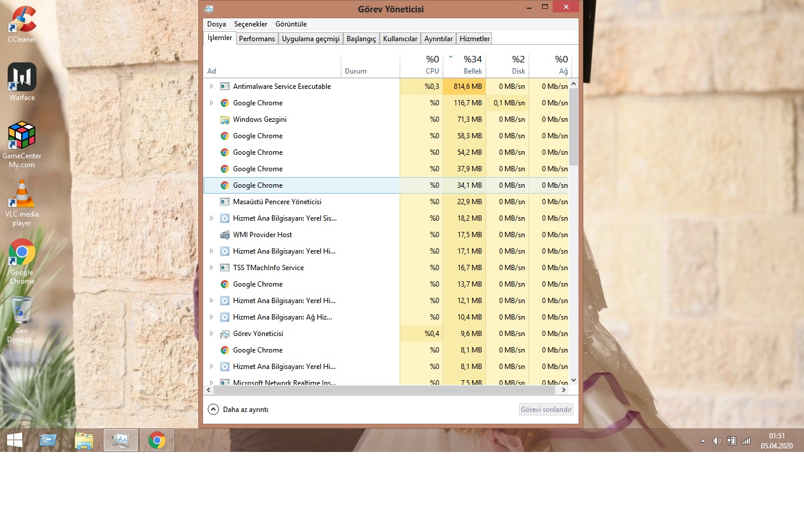Click the TSS TMachInfo Service icon
The height and width of the screenshot is (532, 804).
224,268
